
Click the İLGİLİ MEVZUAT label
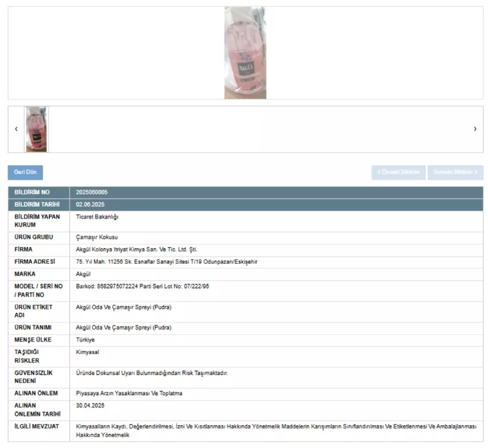pos(36,426)
